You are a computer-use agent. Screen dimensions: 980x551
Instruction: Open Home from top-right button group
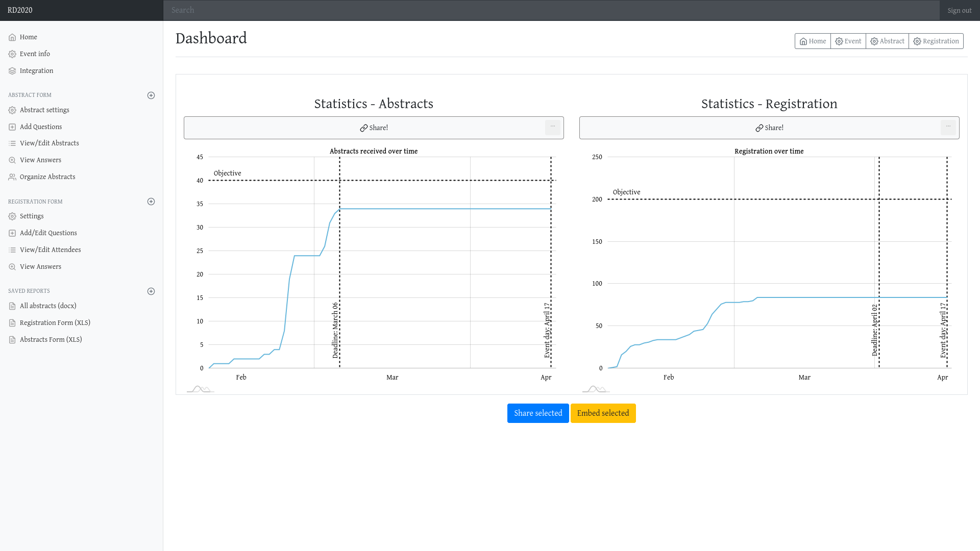813,41
